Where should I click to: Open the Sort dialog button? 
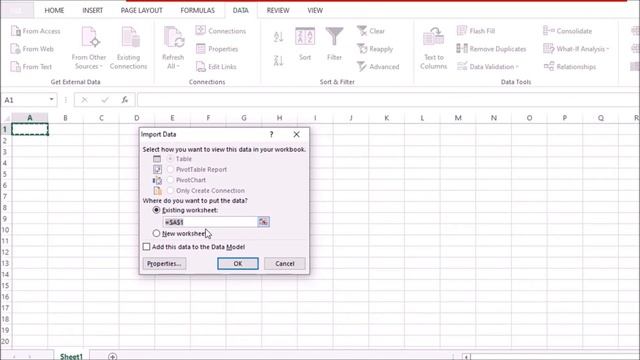click(305, 44)
